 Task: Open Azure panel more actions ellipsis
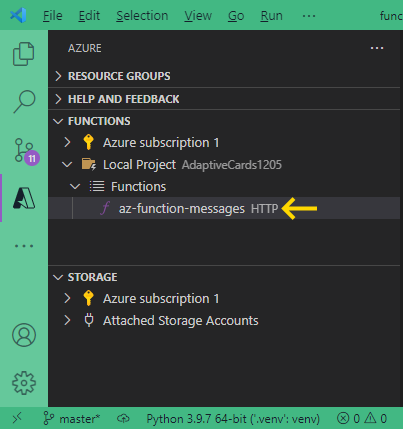[x=377, y=48]
